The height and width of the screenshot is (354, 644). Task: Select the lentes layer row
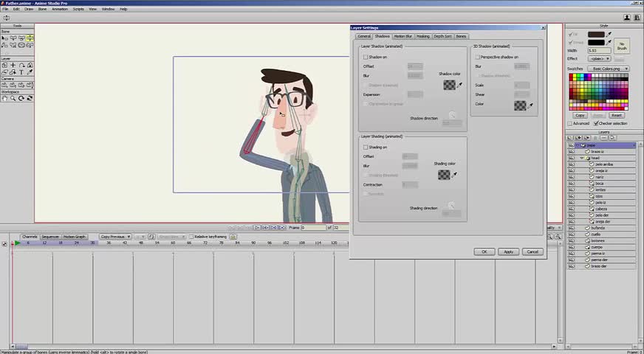(x=604, y=190)
